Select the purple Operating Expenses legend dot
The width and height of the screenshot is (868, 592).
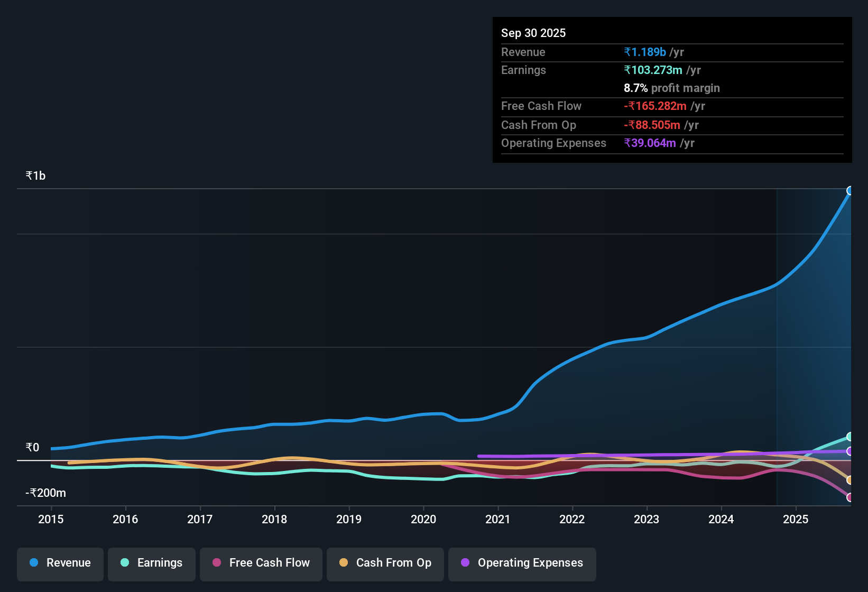click(x=465, y=562)
